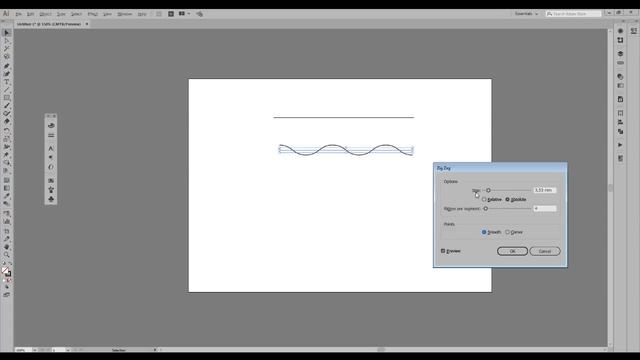The height and width of the screenshot is (360, 640).
Task: Open the Effect menu
Action: click(92, 14)
